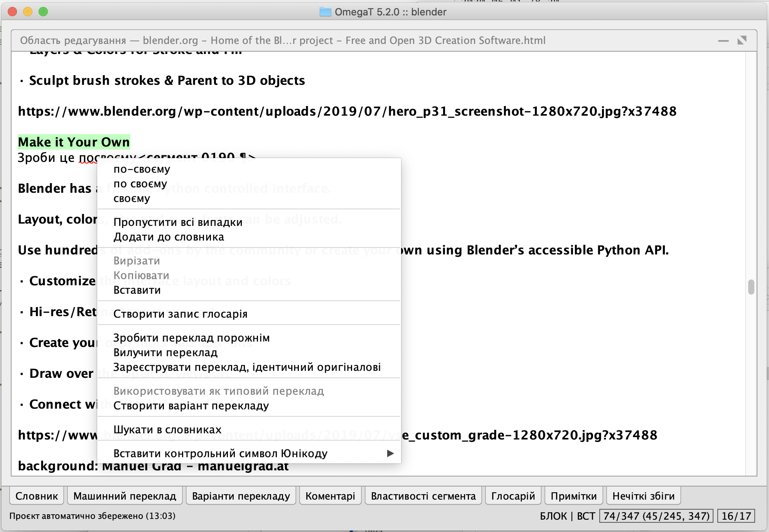Image resolution: width=769 pixels, height=532 pixels.
Task: Click the 16/17 length indicator
Action: tap(736, 516)
